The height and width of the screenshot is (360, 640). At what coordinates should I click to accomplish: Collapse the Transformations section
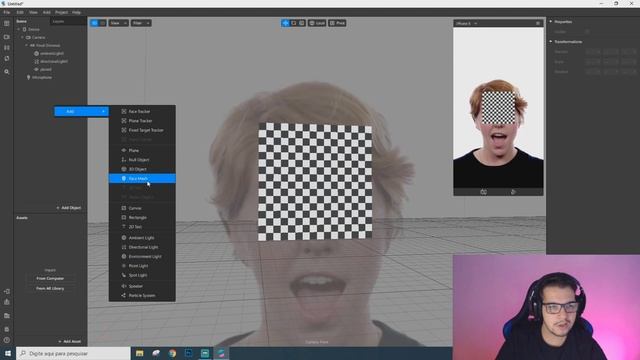(551, 42)
